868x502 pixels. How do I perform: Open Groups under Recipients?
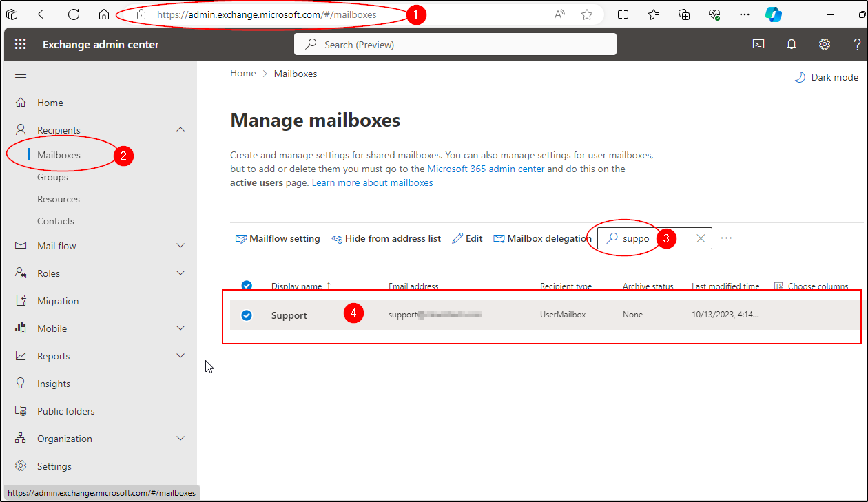[x=52, y=177]
